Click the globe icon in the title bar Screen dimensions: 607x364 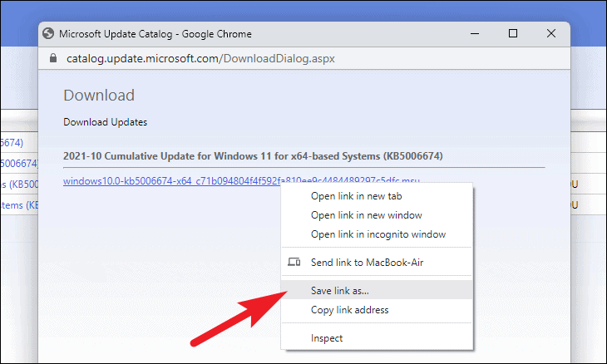[48, 33]
